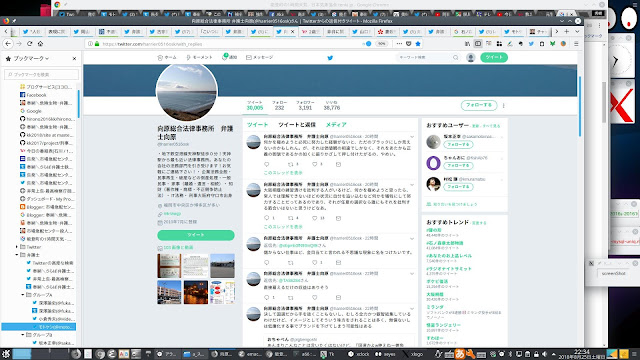The width and height of the screenshot is (640, 360).
Task: Click the Twitter page vertical scrollbar
Action: 580,106
